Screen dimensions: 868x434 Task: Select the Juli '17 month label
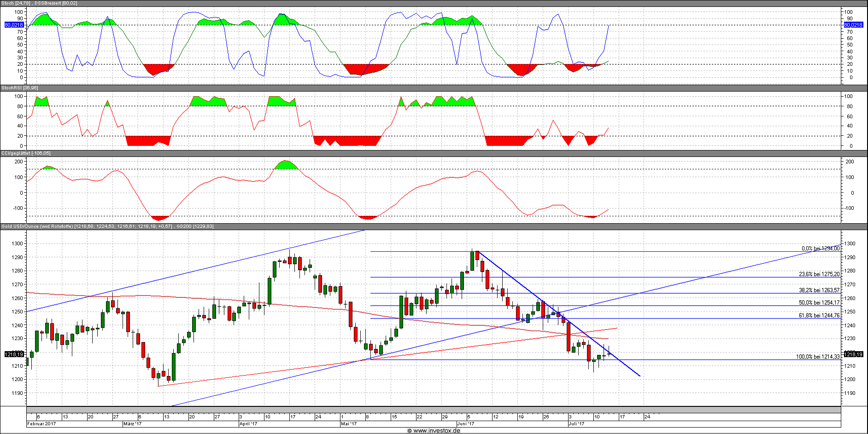point(576,424)
